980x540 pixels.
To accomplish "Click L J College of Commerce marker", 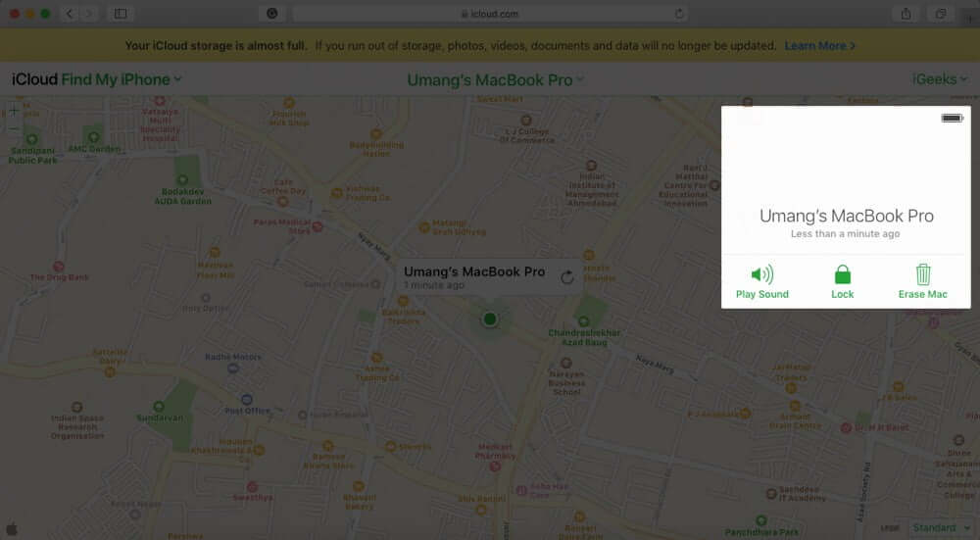I will 526,120.
